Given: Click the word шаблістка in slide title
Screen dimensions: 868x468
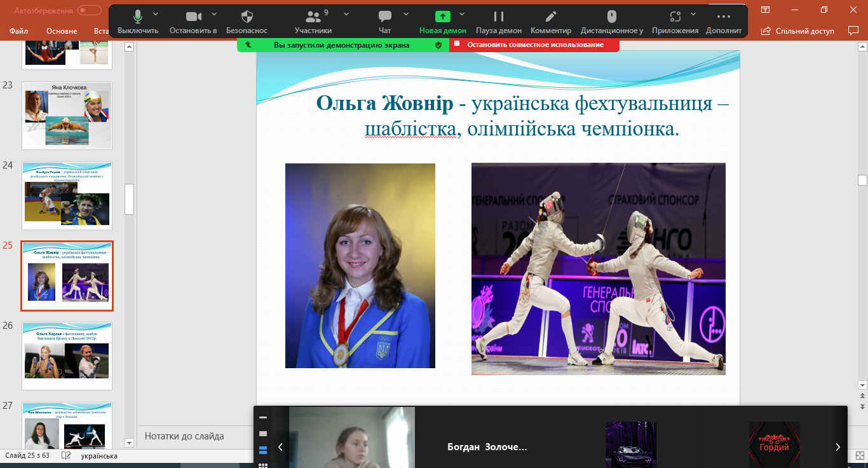Looking at the screenshot, I should (410, 129).
